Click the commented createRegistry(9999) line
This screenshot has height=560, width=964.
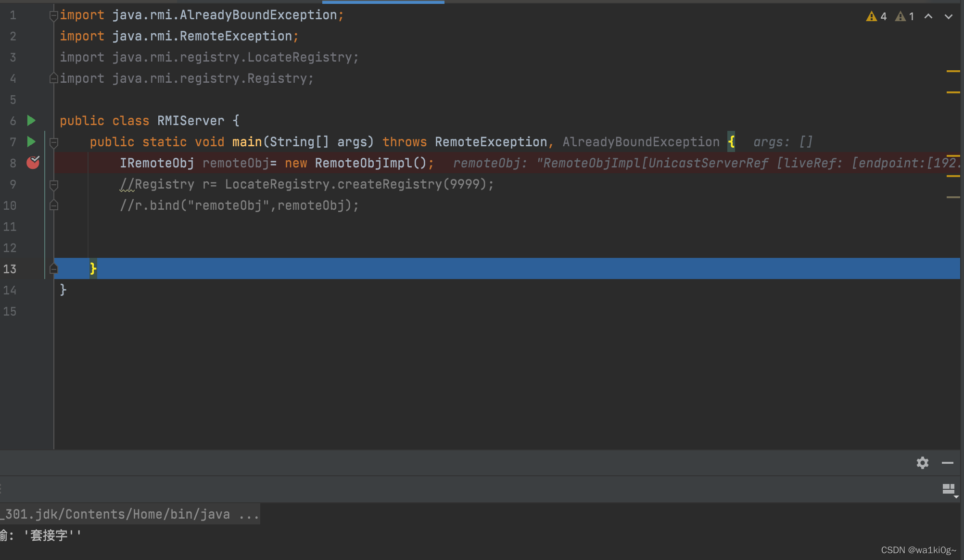pos(307,184)
